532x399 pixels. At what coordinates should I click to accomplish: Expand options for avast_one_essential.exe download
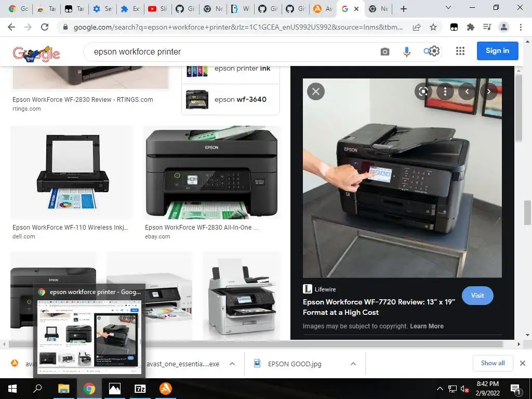232,364
